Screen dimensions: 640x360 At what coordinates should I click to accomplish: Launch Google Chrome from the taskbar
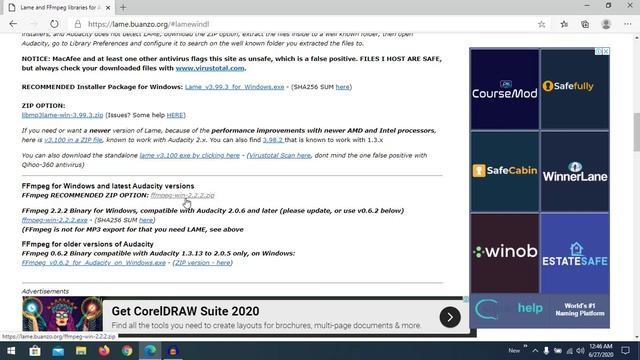coord(127,351)
